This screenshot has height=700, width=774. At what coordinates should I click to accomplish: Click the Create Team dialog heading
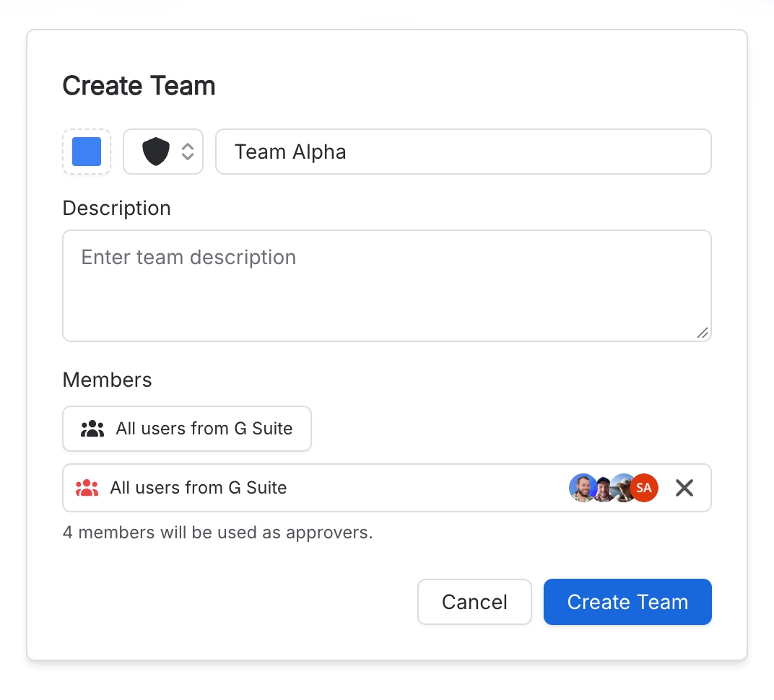click(x=139, y=86)
